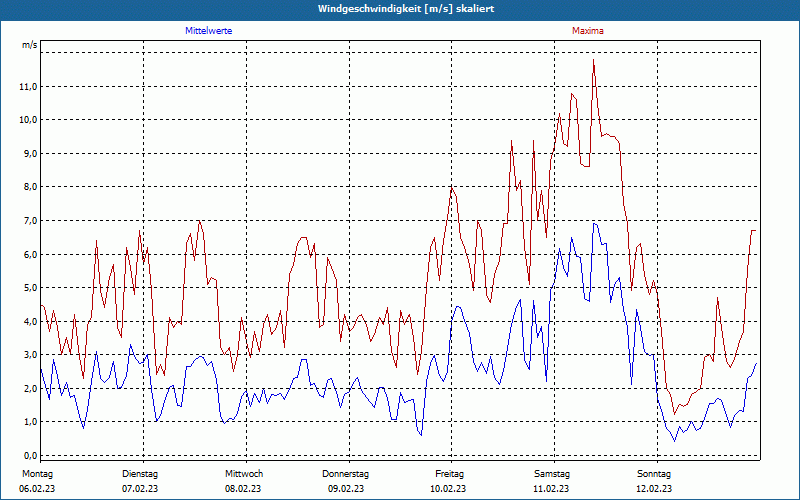Click the 11,0 y-axis value

click(x=28, y=87)
